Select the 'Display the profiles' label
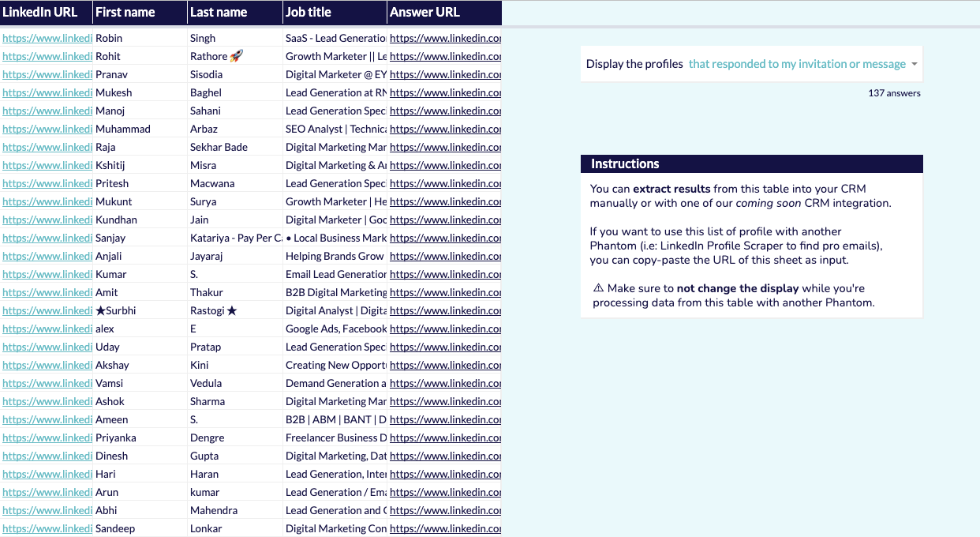The image size is (980, 537). point(634,64)
